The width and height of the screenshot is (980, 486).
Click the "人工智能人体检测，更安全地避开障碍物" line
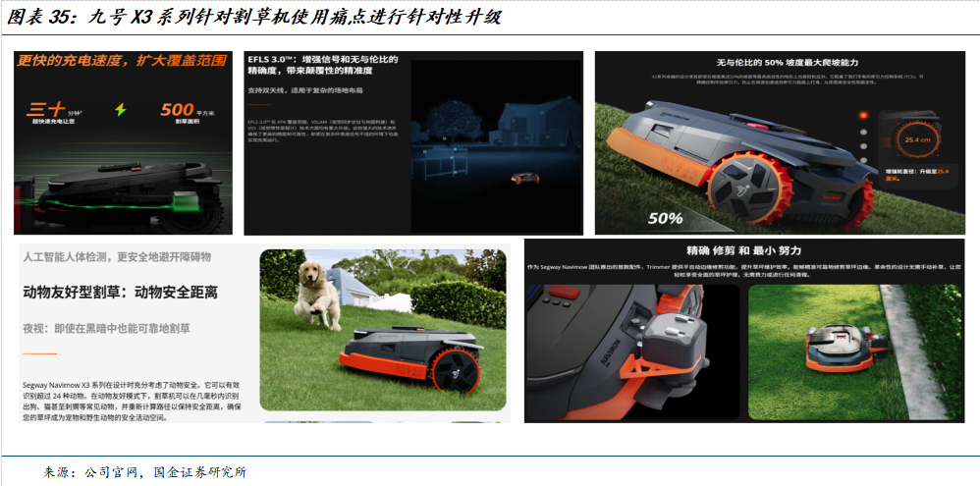coord(117,256)
